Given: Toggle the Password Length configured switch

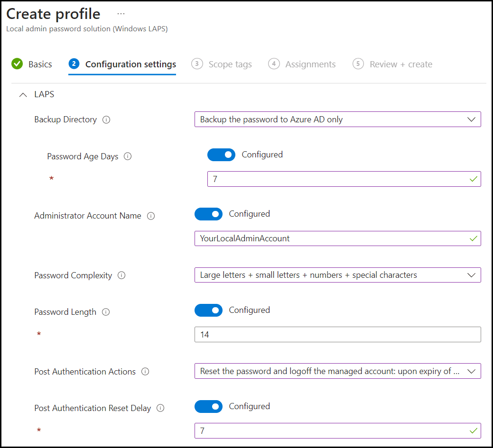Looking at the screenshot, I should pos(208,311).
